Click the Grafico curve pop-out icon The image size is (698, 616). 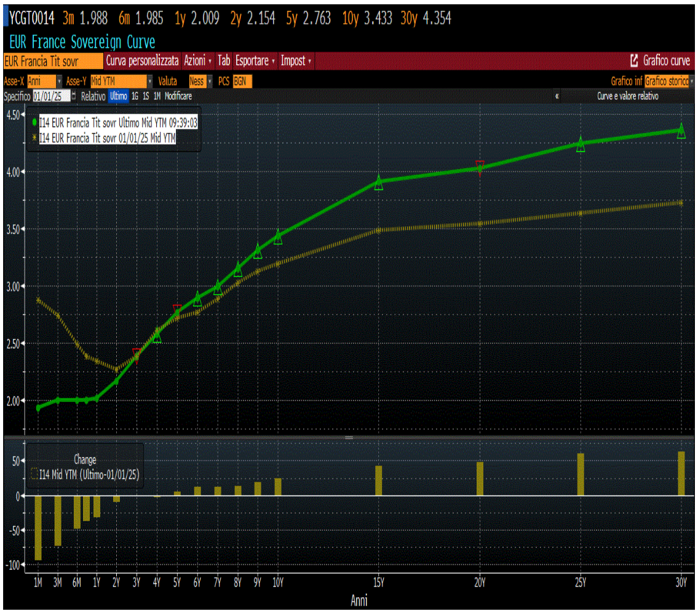(x=634, y=60)
